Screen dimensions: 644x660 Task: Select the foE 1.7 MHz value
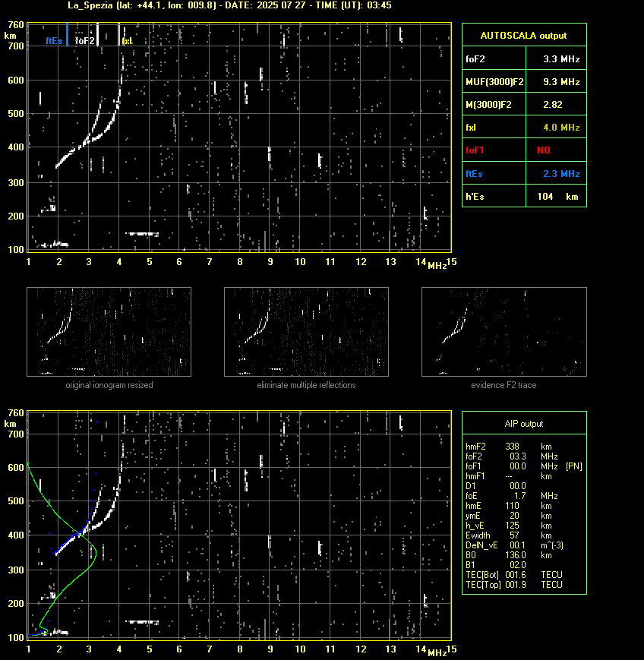tap(519, 496)
